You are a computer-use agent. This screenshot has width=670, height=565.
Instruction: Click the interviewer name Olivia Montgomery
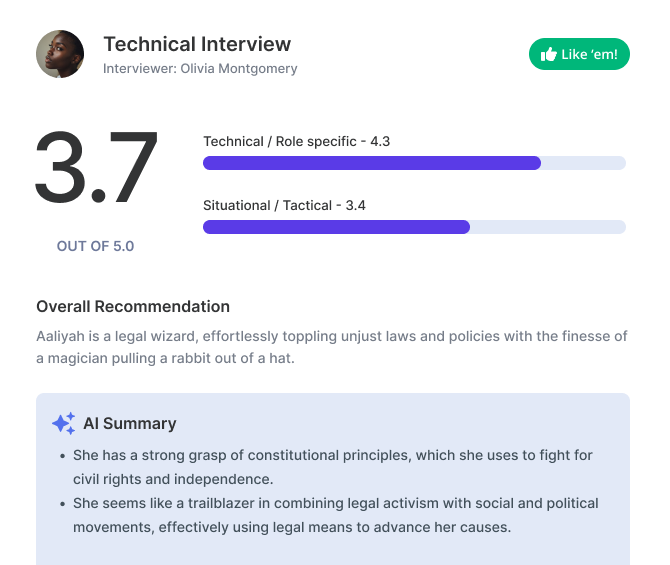click(x=239, y=69)
